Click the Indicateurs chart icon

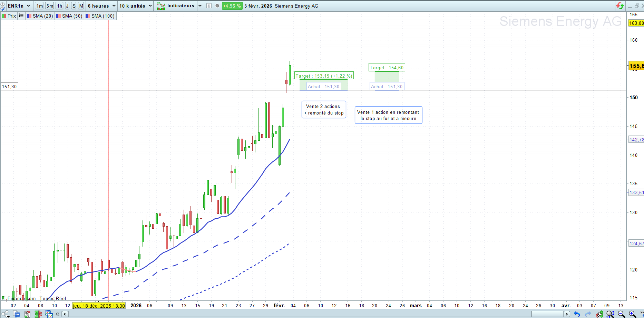161,6
